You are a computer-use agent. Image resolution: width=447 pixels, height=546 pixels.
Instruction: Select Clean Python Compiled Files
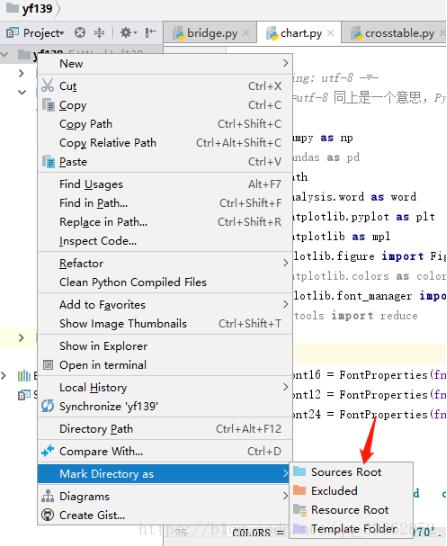(165, 282)
